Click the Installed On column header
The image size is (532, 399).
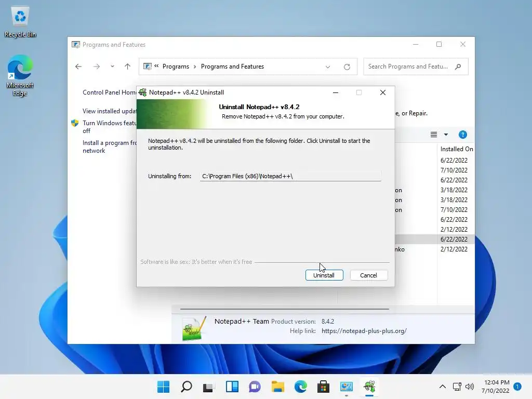click(x=456, y=149)
